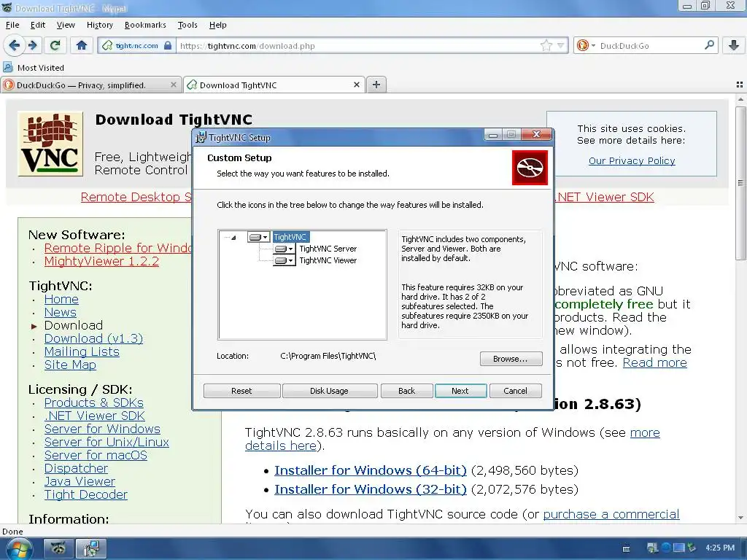Screen dimensions: 747x560
Task: Open the Downloads arrow icon
Action: (x=734, y=46)
